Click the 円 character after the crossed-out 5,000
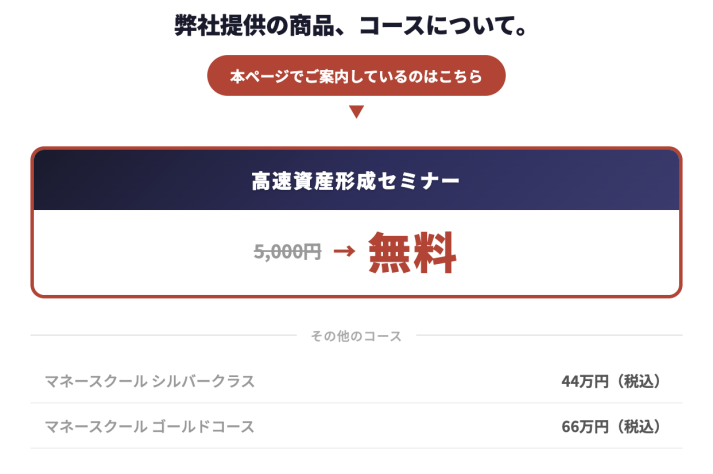 tap(312, 252)
